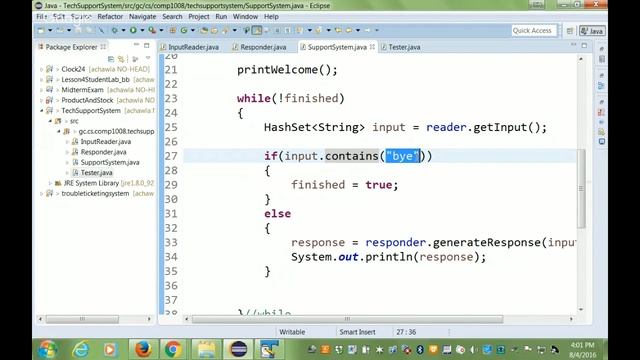
Task: Minimize the editor area
Action: click(x=573, y=45)
